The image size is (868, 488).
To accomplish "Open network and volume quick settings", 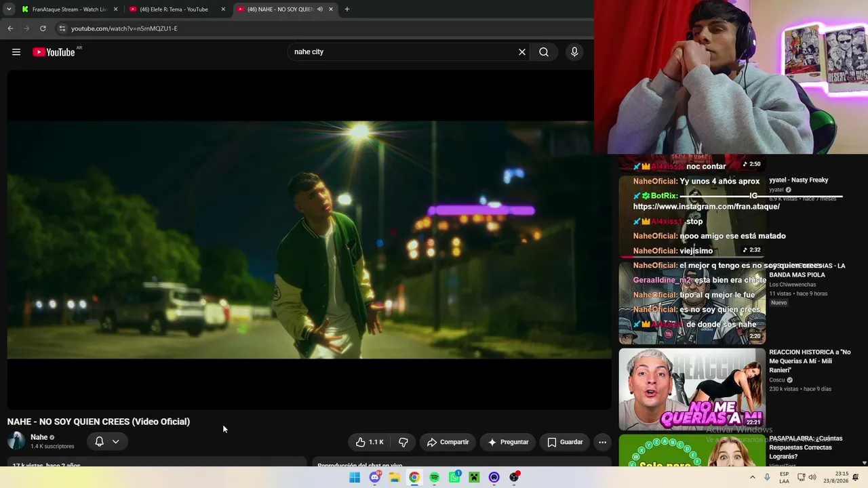I will coord(808,477).
